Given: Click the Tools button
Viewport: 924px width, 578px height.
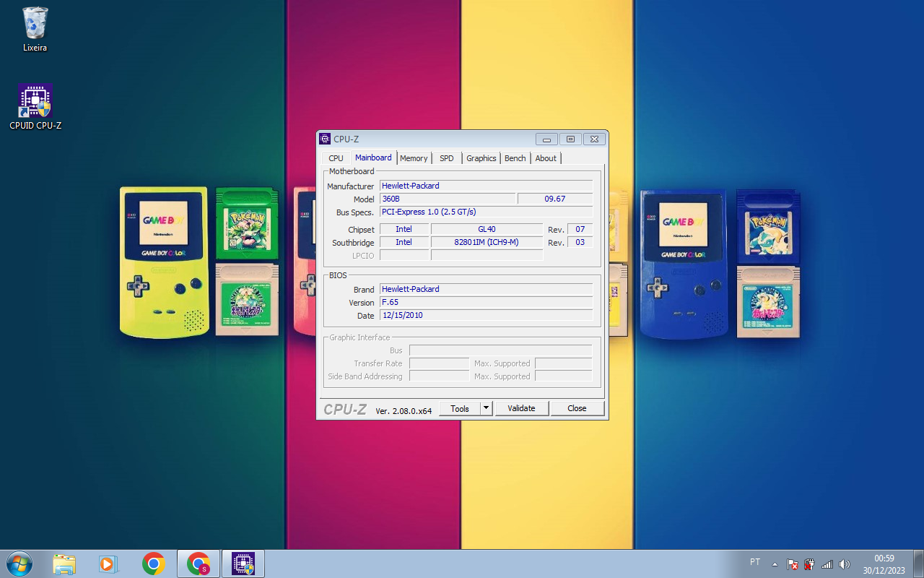Looking at the screenshot, I should (x=460, y=408).
